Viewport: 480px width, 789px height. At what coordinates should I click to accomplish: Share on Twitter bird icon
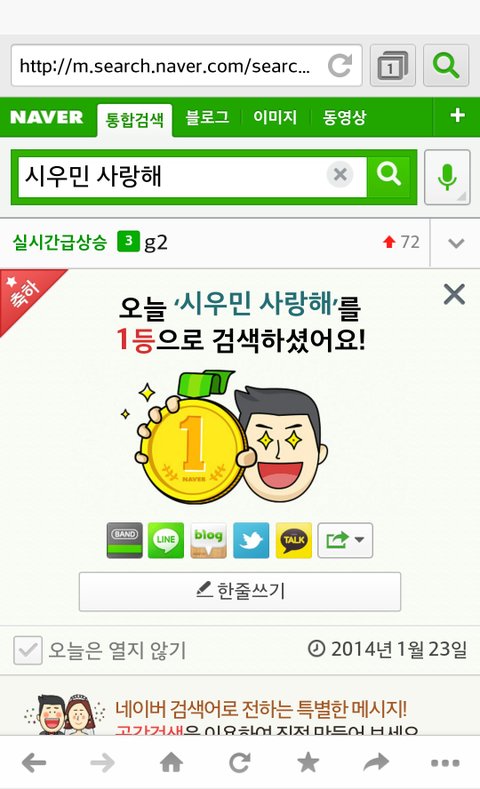tap(251, 540)
